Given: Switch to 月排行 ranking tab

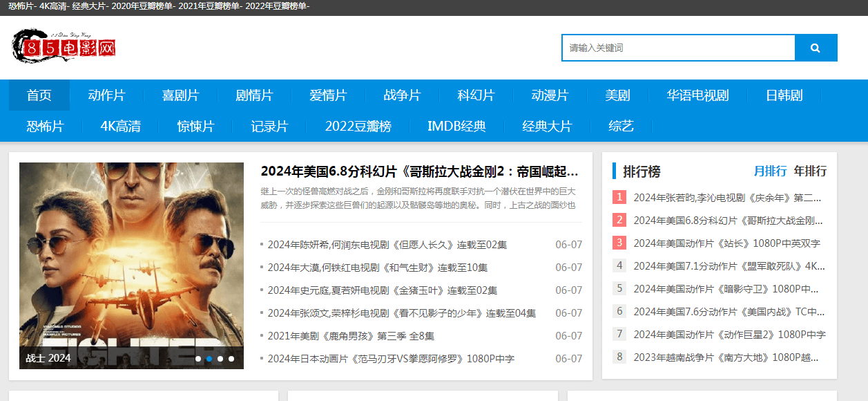Looking at the screenshot, I should 769,171.
